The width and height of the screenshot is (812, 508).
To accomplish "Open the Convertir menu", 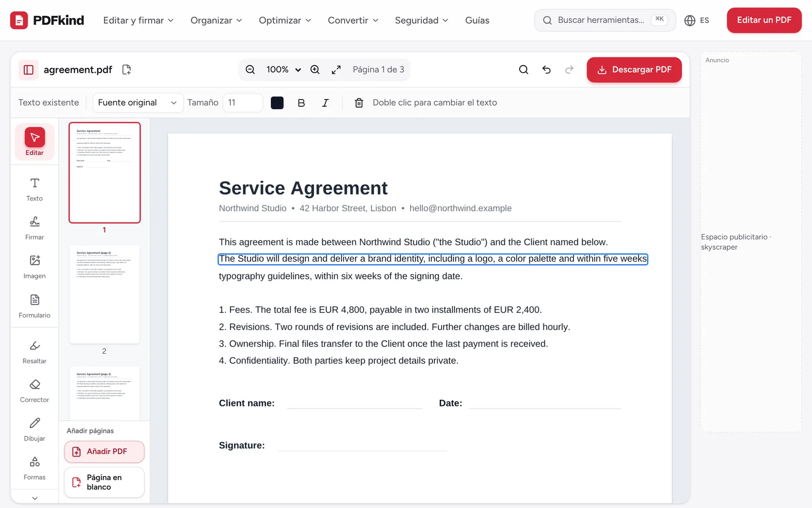I will (x=353, y=20).
